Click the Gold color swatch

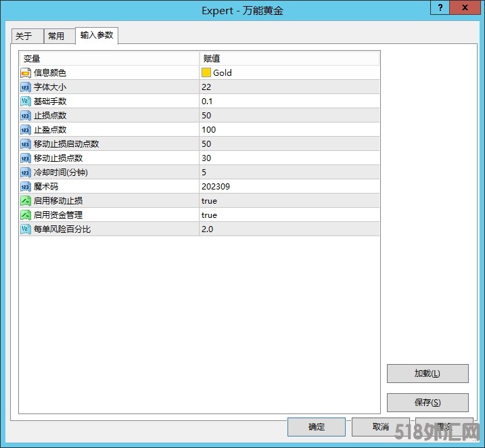206,72
